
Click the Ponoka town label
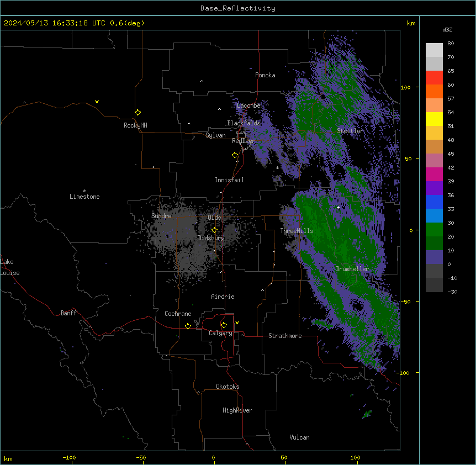[x=265, y=75]
